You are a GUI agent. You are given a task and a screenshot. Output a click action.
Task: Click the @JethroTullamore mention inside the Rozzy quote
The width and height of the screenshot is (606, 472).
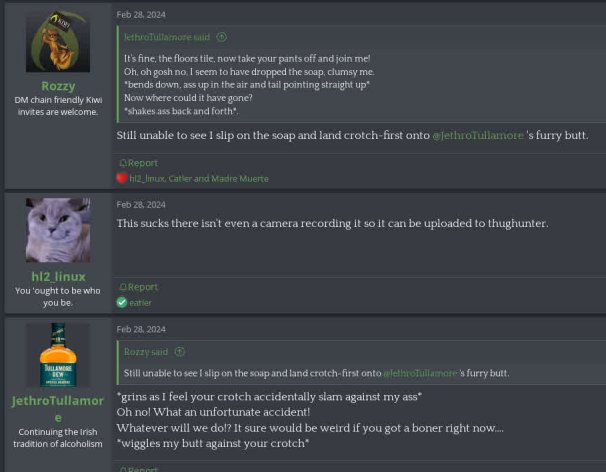pyautogui.click(x=420, y=373)
